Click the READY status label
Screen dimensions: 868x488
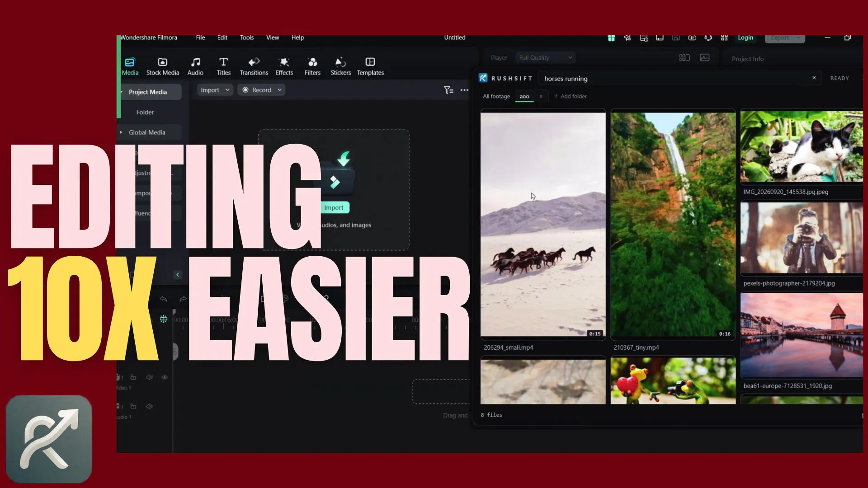pos(840,78)
